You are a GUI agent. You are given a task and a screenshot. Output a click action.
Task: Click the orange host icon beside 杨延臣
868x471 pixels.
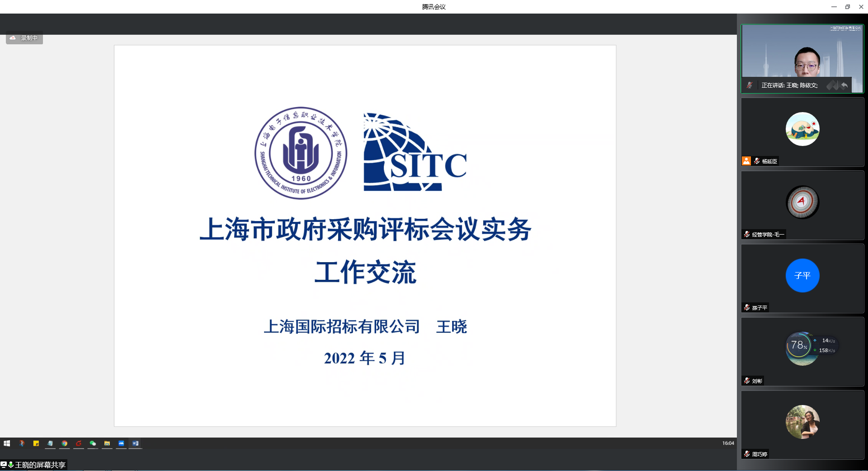pos(746,161)
